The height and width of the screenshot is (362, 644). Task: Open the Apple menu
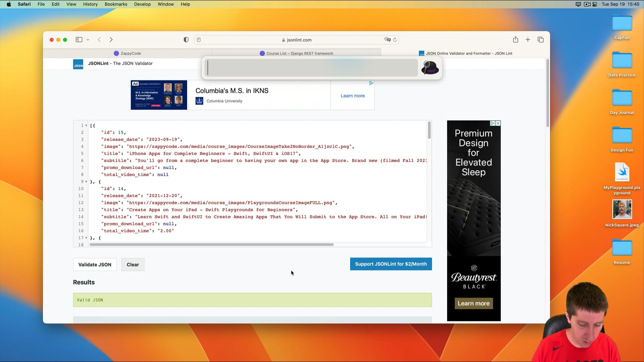(9, 4)
